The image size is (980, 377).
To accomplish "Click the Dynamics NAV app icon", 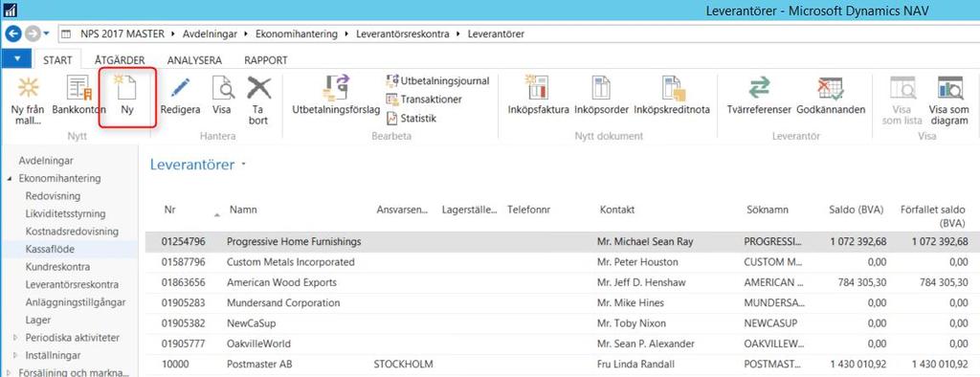I will [x=11, y=10].
